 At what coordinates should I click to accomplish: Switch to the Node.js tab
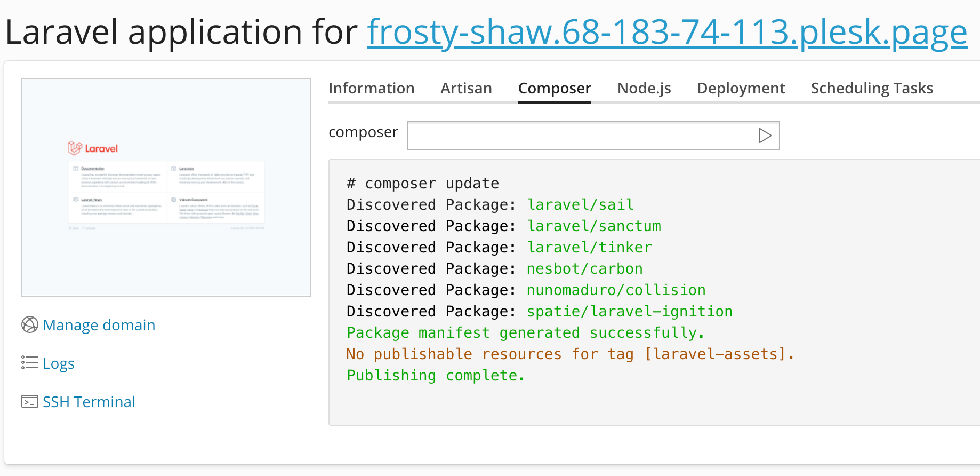pos(644,88)
